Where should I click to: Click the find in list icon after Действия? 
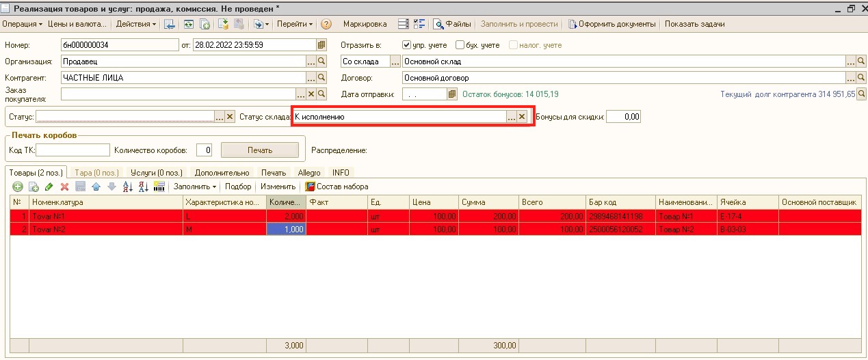coord(170,24)
